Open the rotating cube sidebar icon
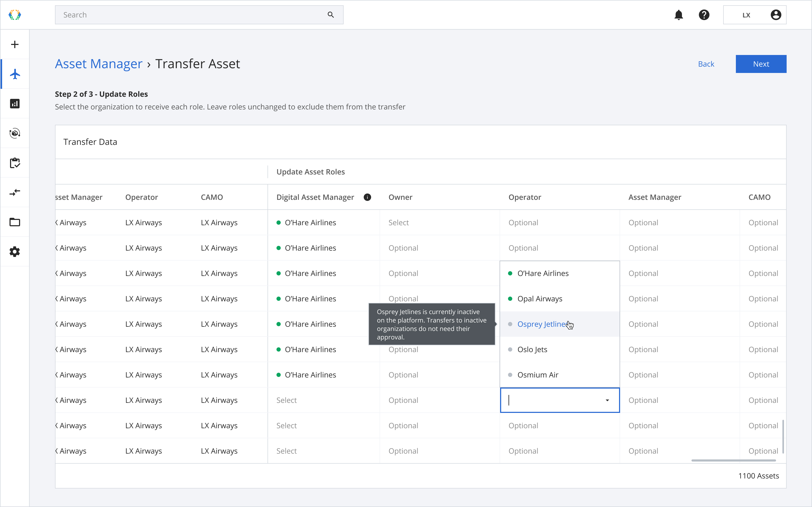This screenshot has height=507, width=812. tap(15, 133)
